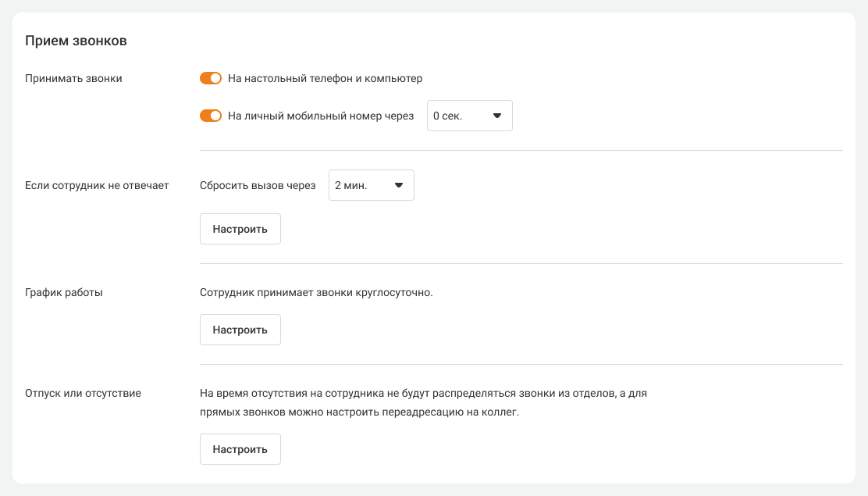Click the caret arrow beside "2 мин."
Viewport: 868px width, 496px height.
click(399, 185)
